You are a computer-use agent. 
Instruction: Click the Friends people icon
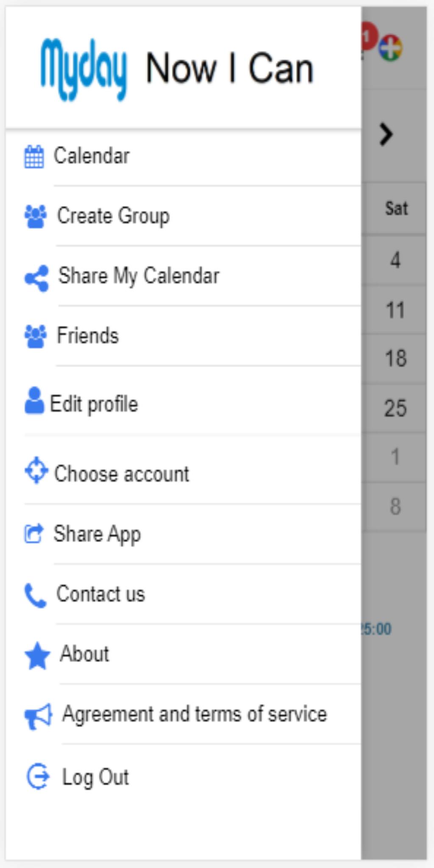tap(36, 337)
